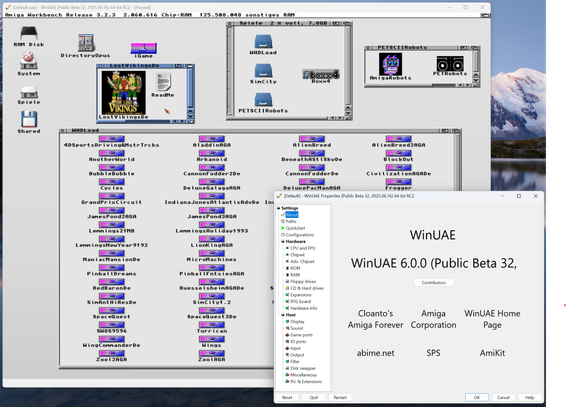Open CD & Hard drives settings
Image resolution: width=566 pixels, height=407 pixels.
[307, 288]
